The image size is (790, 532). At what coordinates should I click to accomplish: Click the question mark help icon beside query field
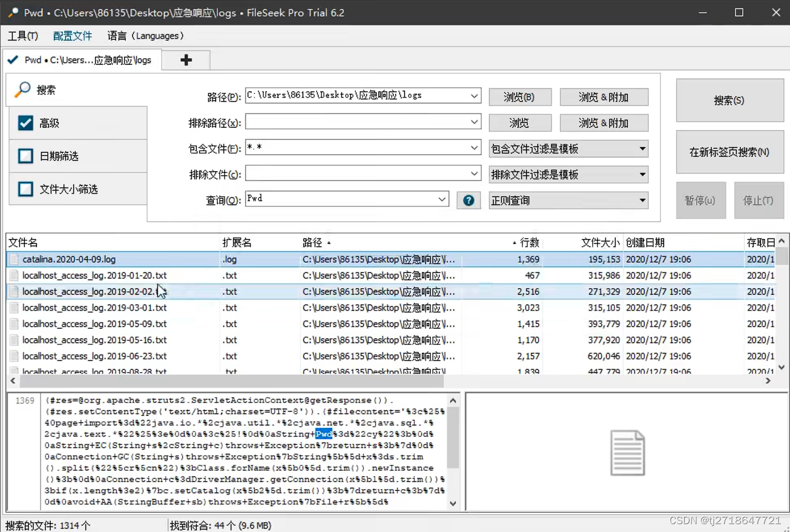[x=469, y=200]
